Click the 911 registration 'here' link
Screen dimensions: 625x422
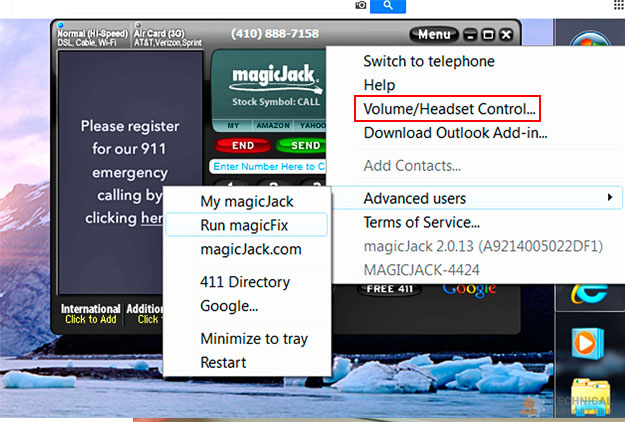152,218
